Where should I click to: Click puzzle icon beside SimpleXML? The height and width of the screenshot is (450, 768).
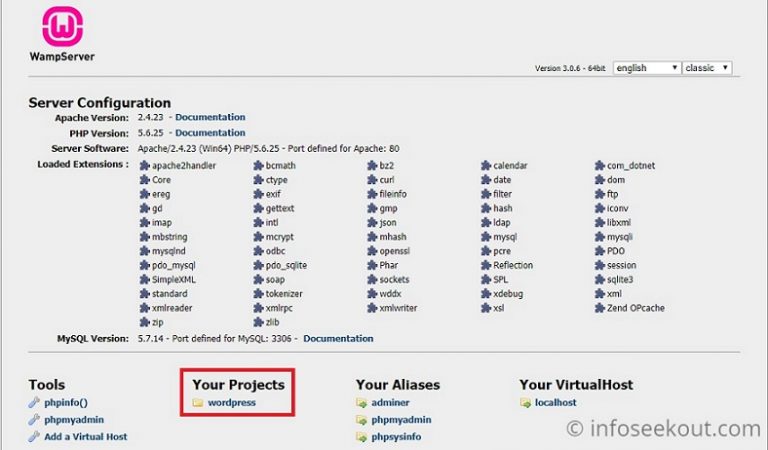click(144, 280)
